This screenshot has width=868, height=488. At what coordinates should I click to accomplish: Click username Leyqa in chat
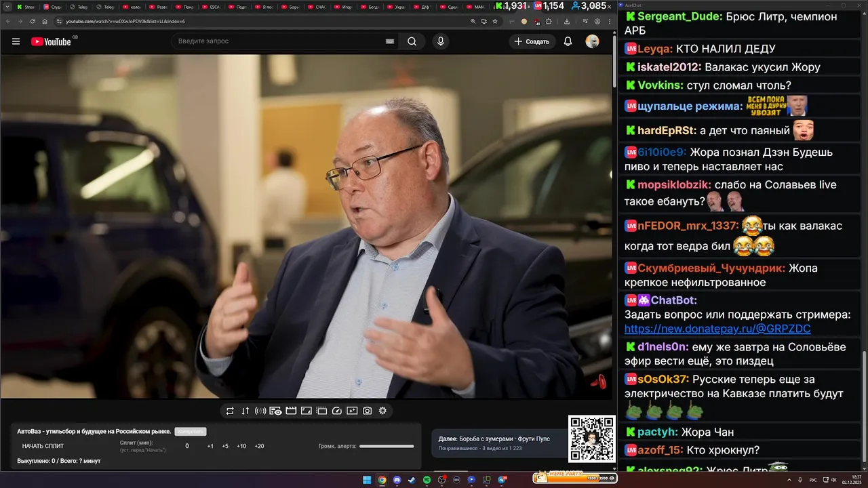(x=655, y=49)
